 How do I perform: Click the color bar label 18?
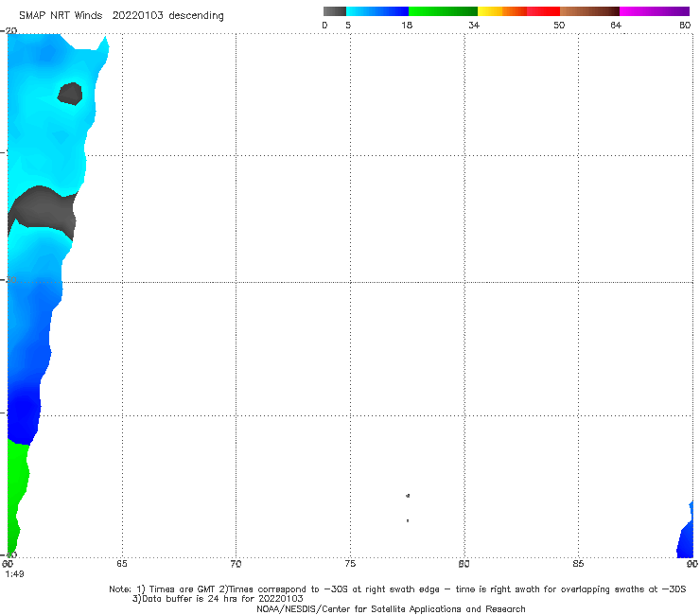coord(407,26)
